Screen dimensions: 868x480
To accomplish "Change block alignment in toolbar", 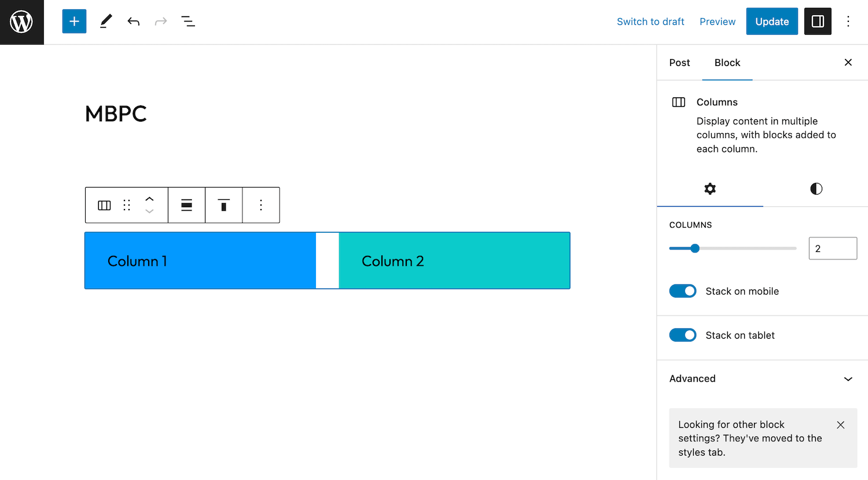I will [186, 205].
